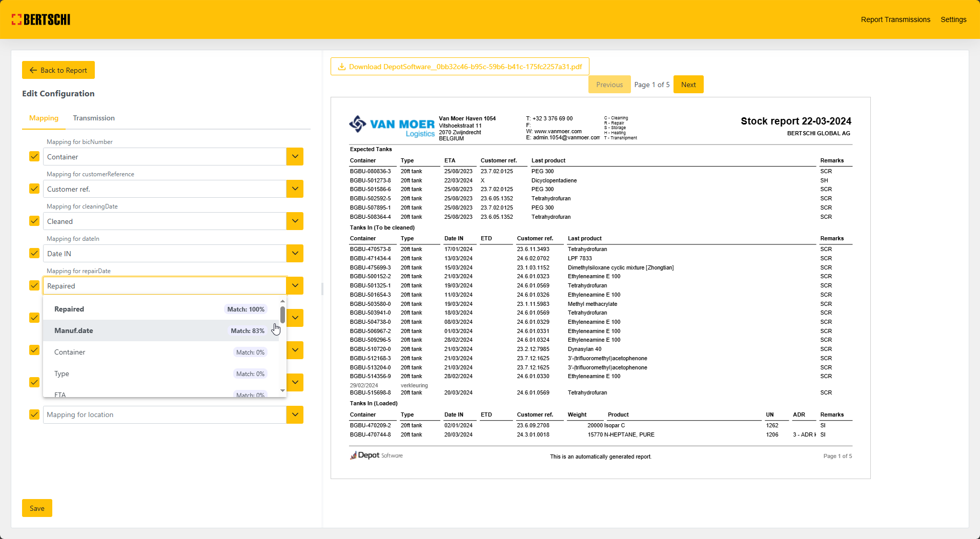Expand the customerReference mapping dropdown
The width and height of the screenshot is (980, 539).
295,189
